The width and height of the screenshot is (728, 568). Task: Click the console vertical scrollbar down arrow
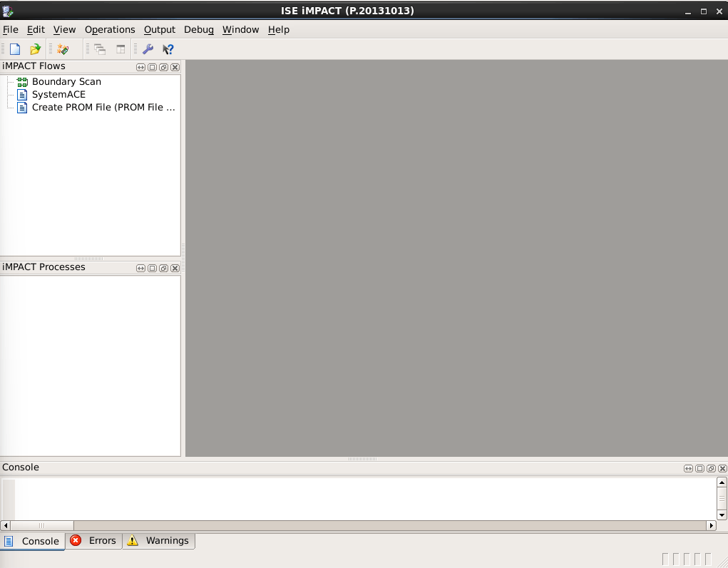click(722, 515)
